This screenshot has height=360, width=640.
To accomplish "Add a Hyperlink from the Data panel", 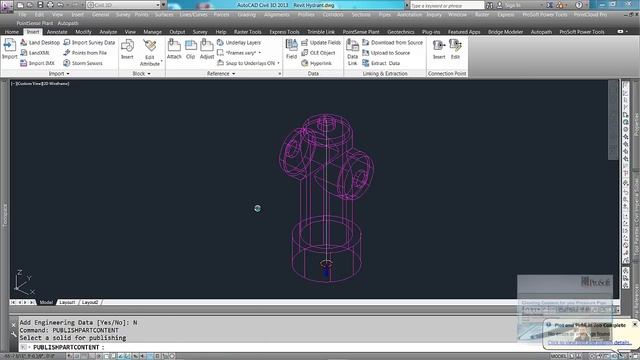I will 316,63.
